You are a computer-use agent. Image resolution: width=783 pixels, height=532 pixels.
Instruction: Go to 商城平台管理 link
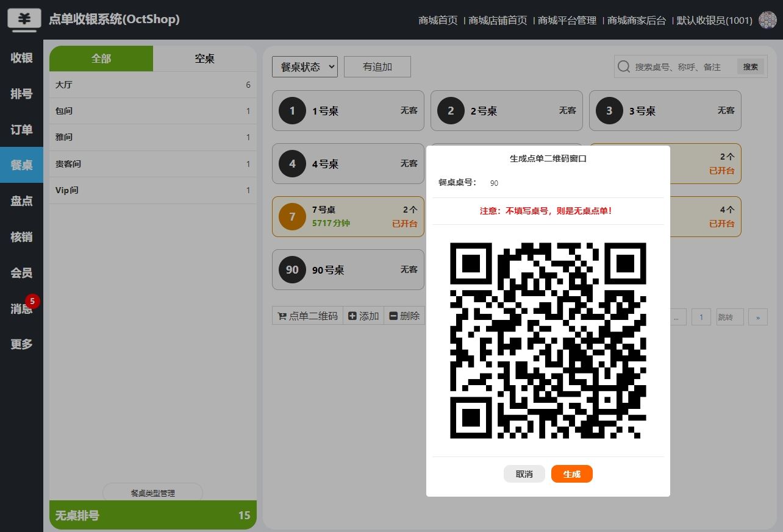567,20
